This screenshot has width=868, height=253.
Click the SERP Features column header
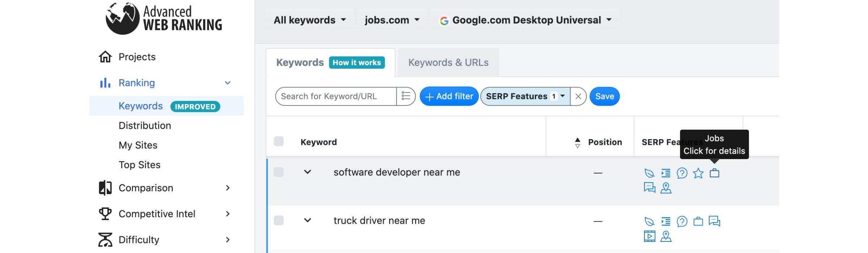[672, 142]
